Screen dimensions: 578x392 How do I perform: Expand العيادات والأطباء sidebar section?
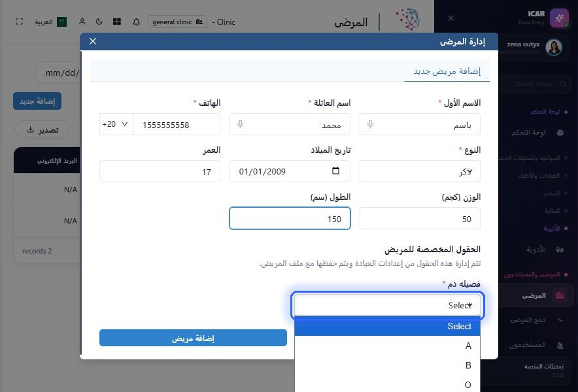(543, 175)
